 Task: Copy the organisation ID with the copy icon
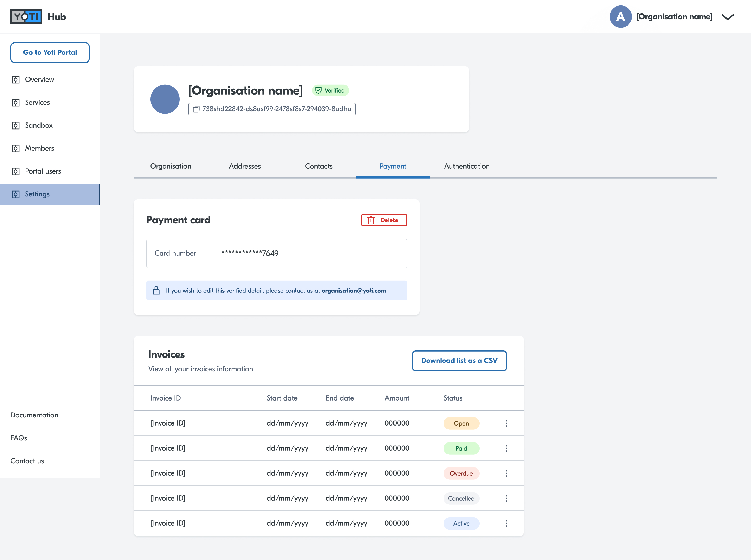tap(196, 109)
